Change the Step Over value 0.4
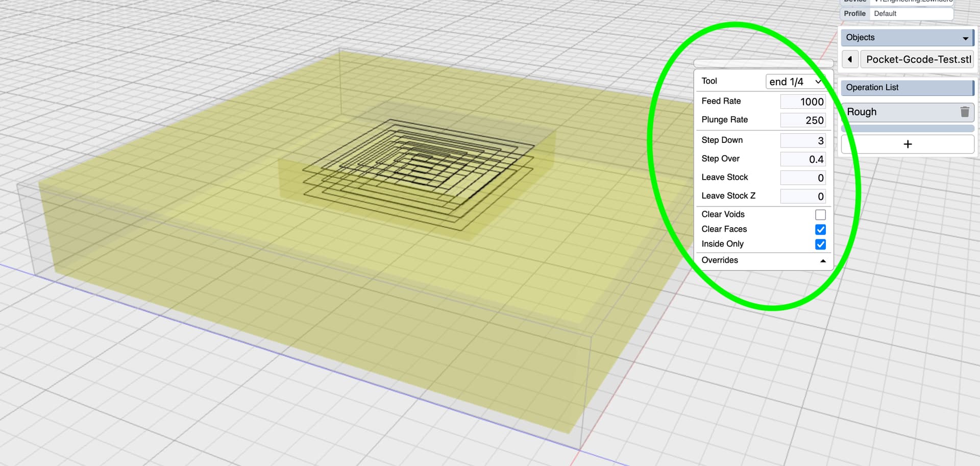This screenshot has width=980, height=466. [x=803, y=159]
